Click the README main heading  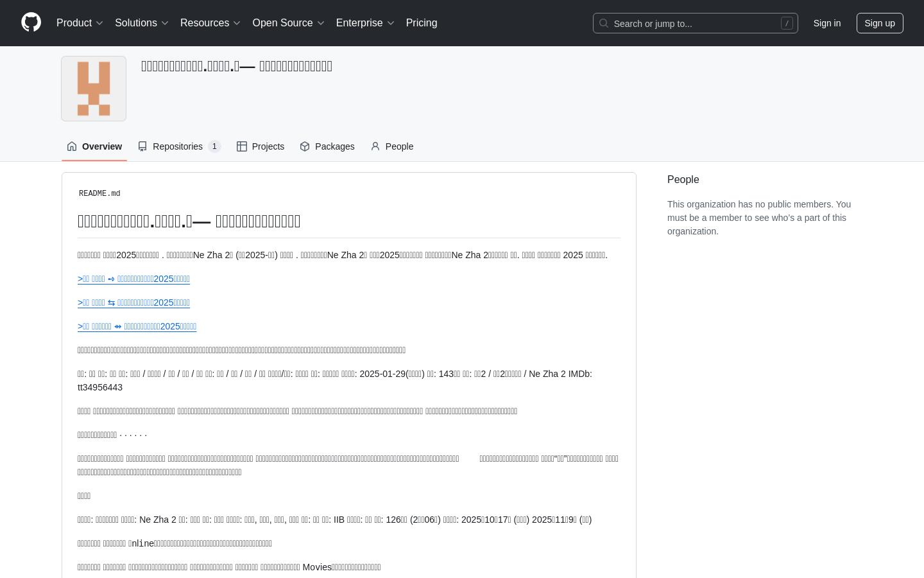coord(189,222)
